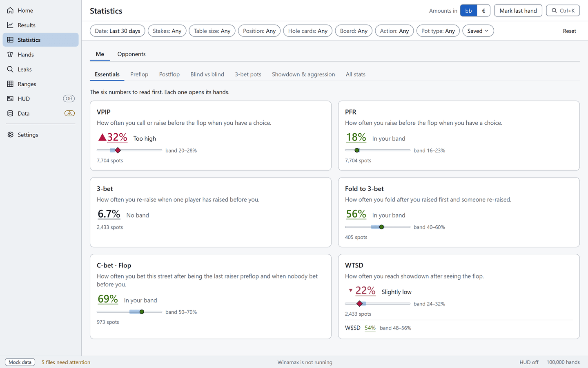The height and width of the screenshot is (368, 588).
Task: Click the Home house icon in sidebar
Action: (10, 10)
